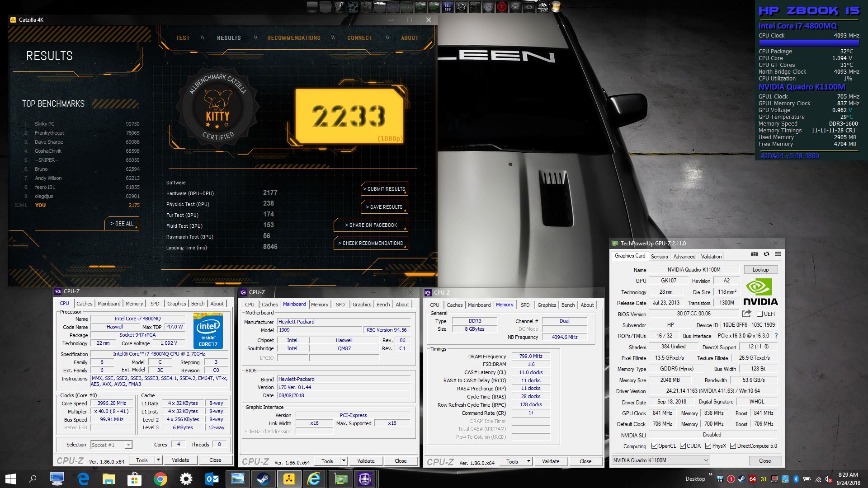Click SEE ALL under top benchmarks
868x488 pixels.
[x=122, y=224]
